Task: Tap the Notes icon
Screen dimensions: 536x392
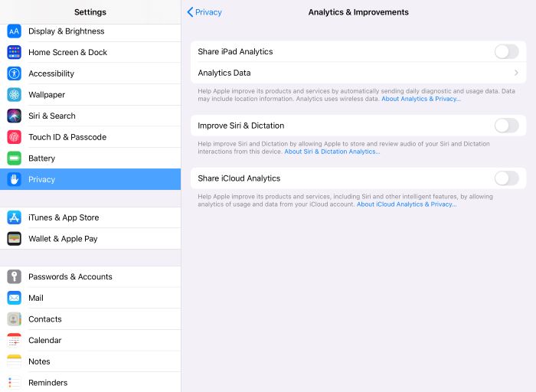Action: tap(14, 361)
